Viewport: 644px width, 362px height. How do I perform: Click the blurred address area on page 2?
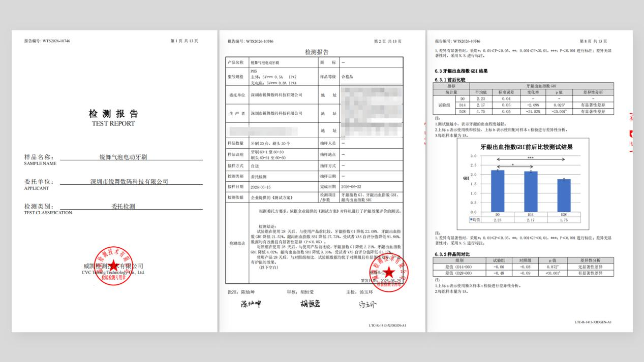point(372,112)
